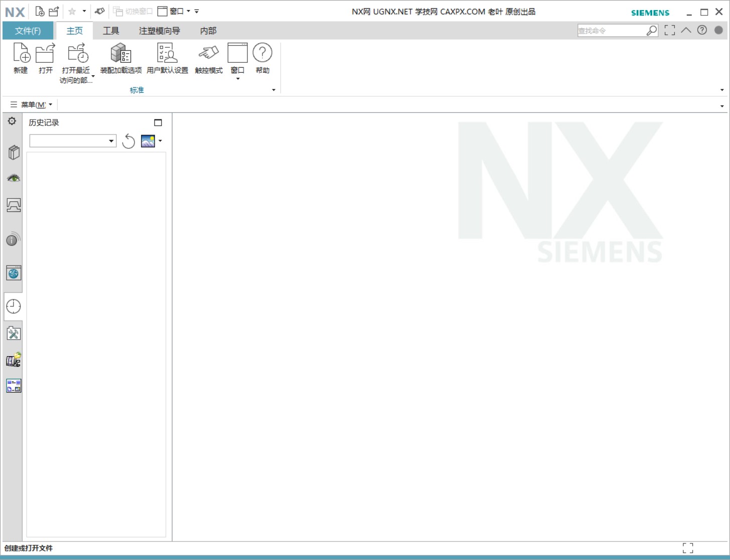Image resolution: width=730 pixels, height=560 pixels.
Task: Click the 帮助 help ribbon icon
Action: point(262,58)
